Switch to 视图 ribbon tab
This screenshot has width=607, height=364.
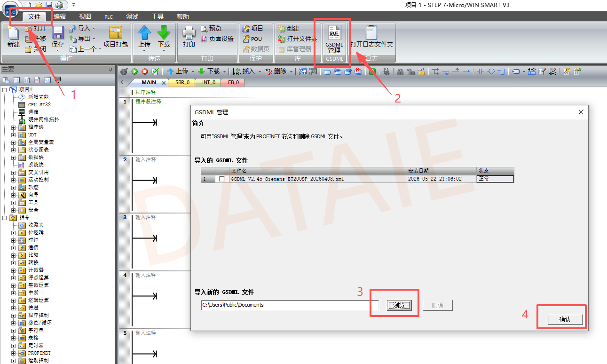click(x=85, y=16)
